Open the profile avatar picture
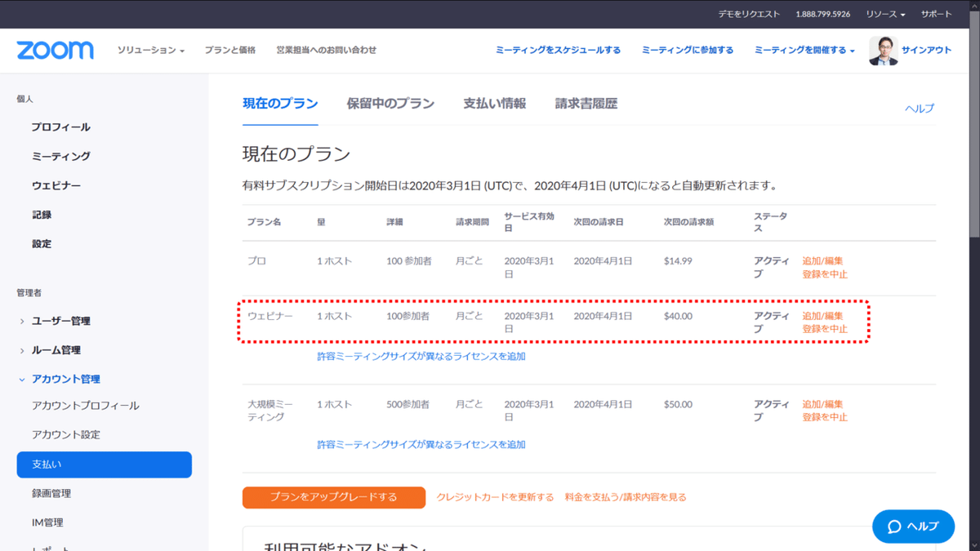The width and height of the screenshot is (980, 551). click(883, 50)
